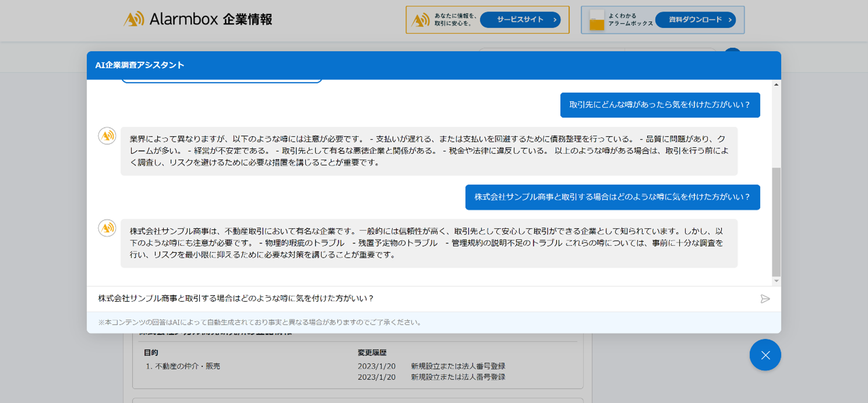Click the AI企業調査アシスタント title
The height and width of the screenshot is (403, 868).
pos(140,65)
